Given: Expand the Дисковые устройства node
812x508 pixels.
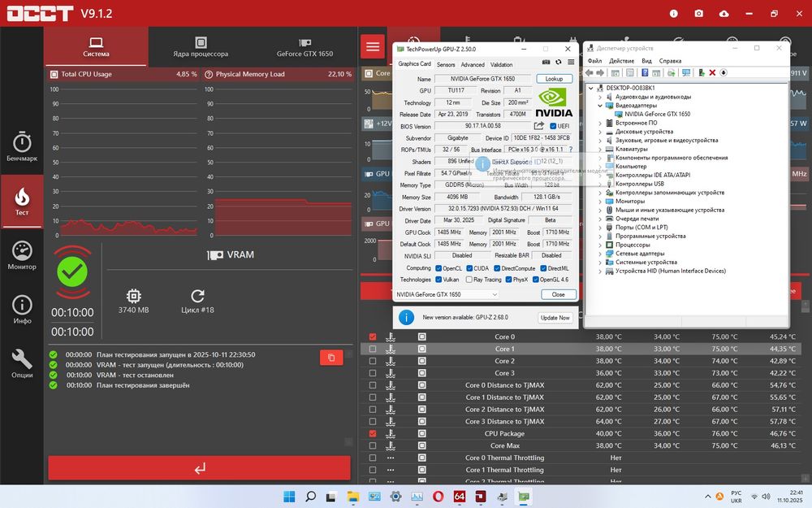Looking at the screenshot, I should (x=600, y=132).
